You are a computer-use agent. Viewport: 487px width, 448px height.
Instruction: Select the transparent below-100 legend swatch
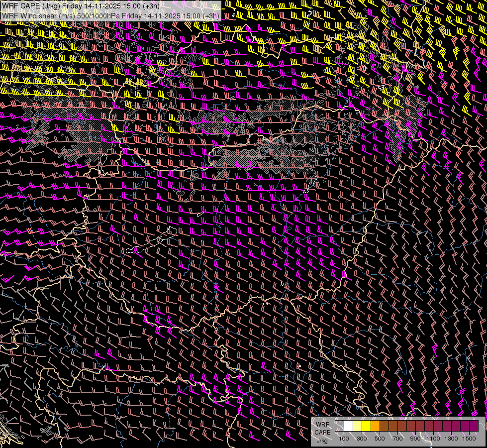point(339,426)
